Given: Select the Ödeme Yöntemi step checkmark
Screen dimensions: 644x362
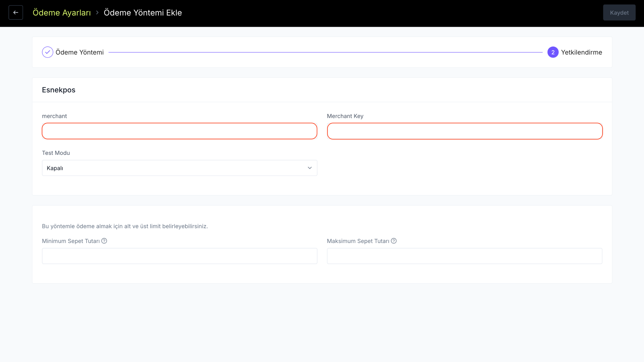Looking at the screenshot, I should click(x=48, y=52).
